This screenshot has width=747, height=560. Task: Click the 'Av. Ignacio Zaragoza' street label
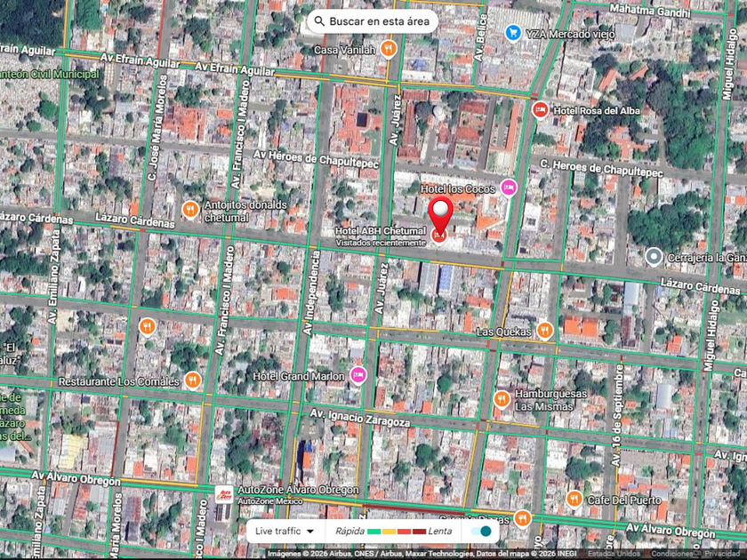(360, 418)
